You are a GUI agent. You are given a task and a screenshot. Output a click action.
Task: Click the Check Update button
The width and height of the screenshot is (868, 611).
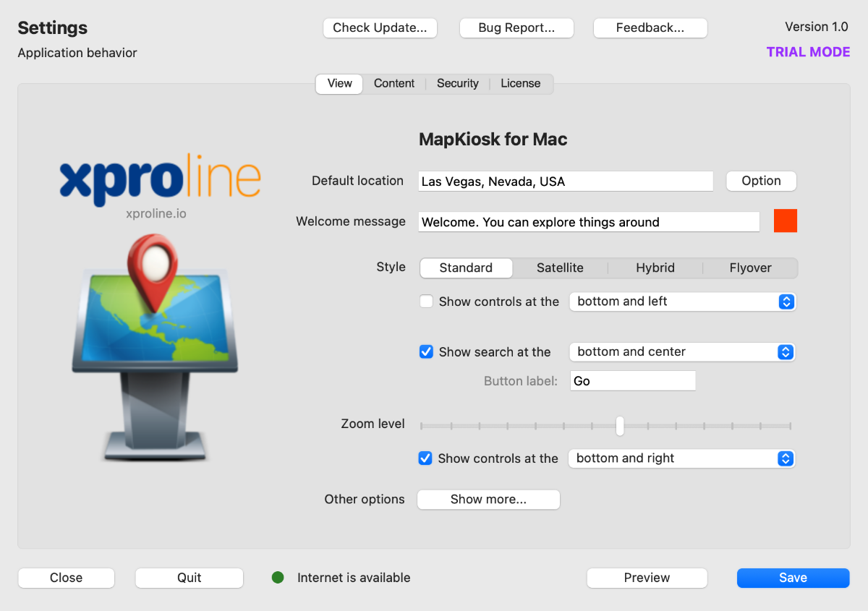(x=380, y=28)
